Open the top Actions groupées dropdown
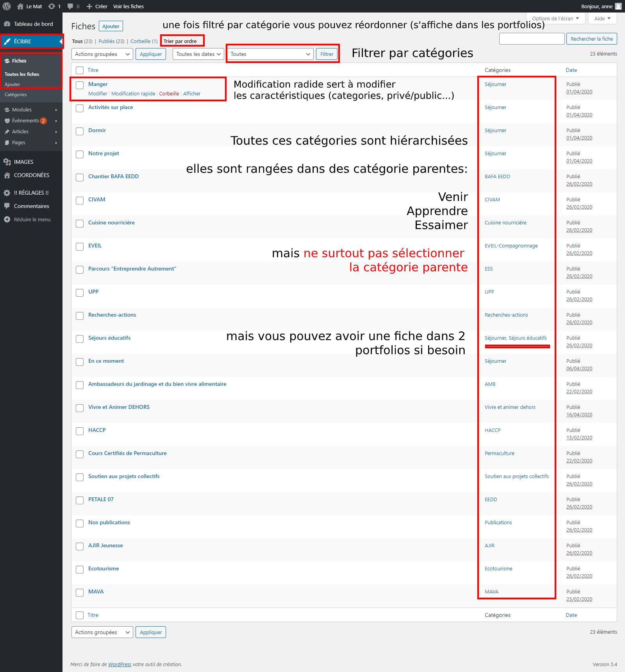 102,54
